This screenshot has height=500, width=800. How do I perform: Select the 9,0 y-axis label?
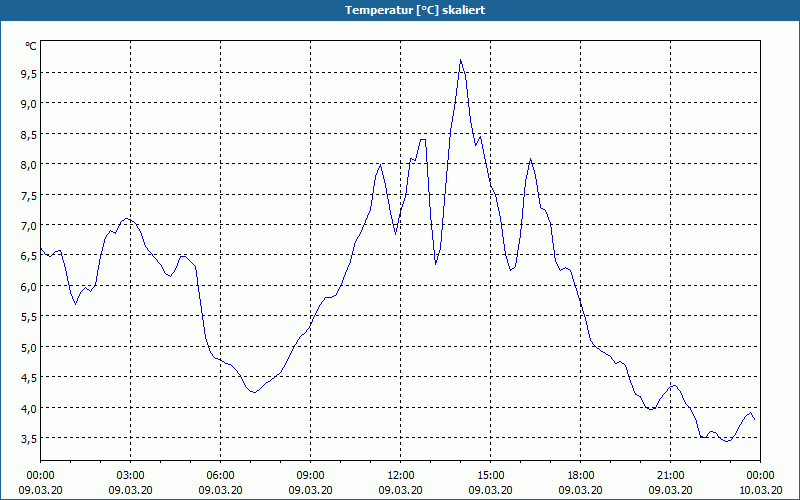(28, 104)
